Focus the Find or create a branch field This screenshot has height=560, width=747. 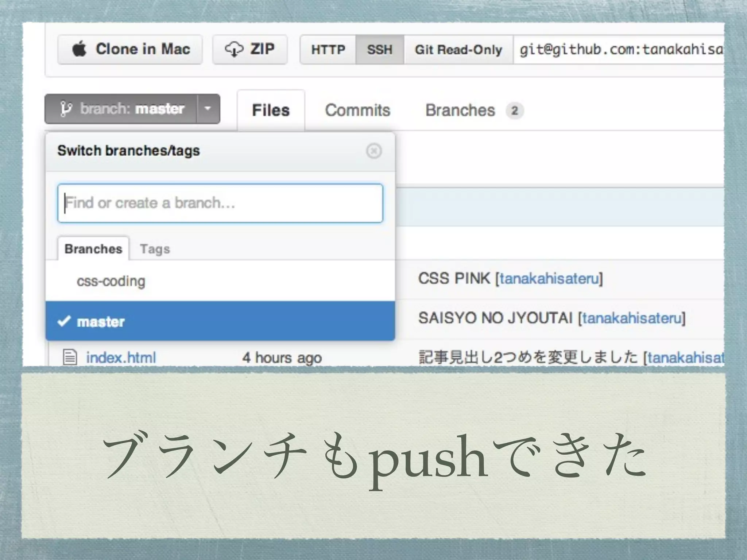pyautogui.click(x=220, y=203)
